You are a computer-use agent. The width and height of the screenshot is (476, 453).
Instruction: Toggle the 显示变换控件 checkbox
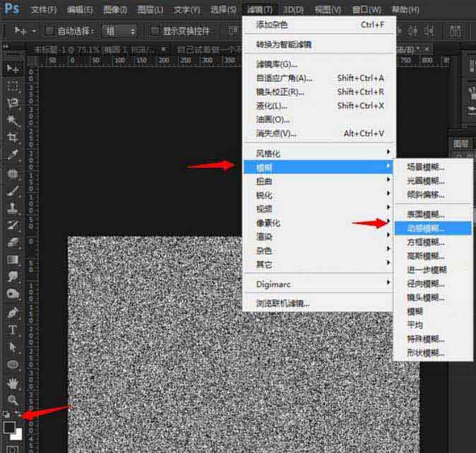(x=154, y=31)
